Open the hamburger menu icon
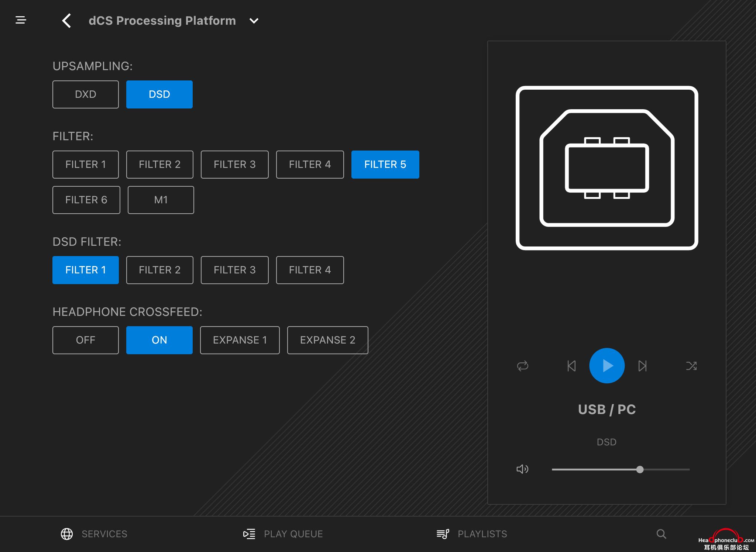Screen dimensions: 756x552 tap(21, 20)
